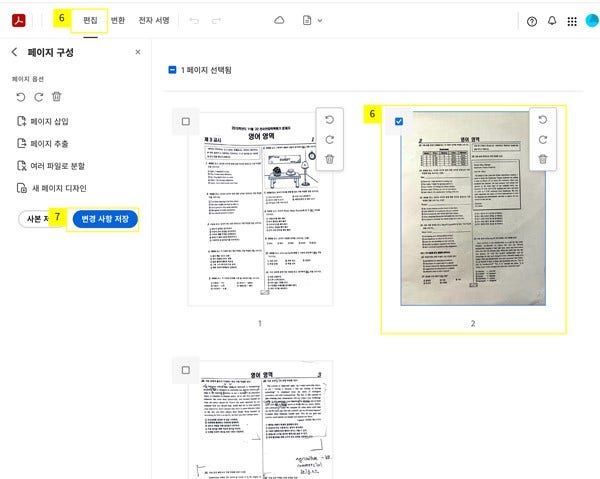Delete page 2 with its trash icon
The image size is (600, 479).
[x=543, y=159]
